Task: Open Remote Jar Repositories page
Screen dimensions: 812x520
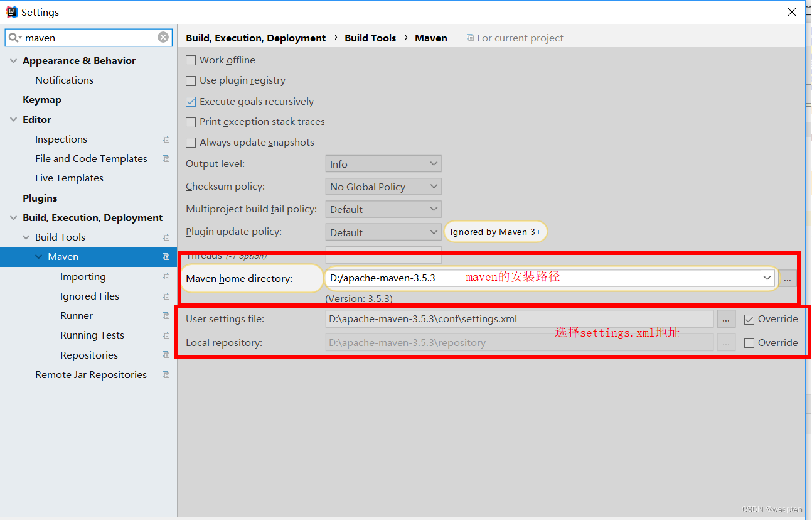Action: coord(91,375)
